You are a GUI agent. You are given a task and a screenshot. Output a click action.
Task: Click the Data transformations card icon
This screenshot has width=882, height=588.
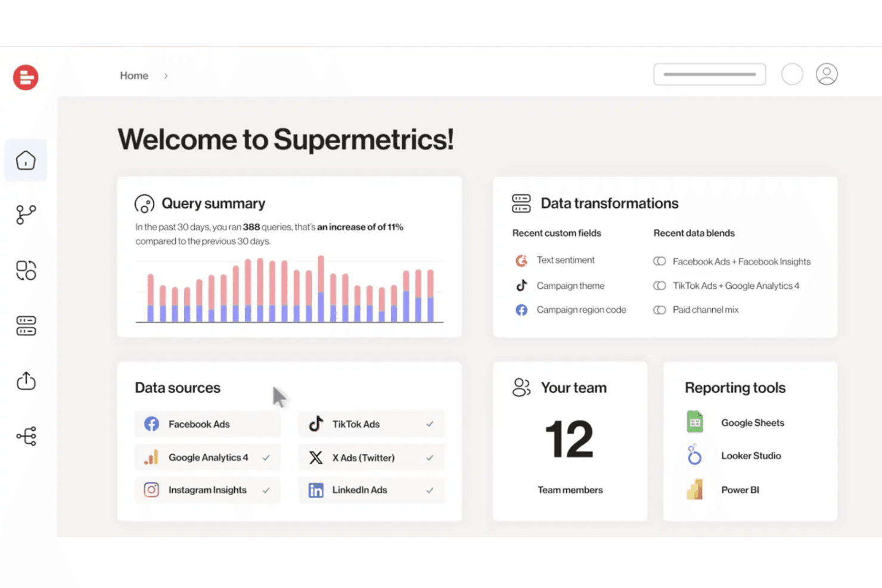click(521, 203)
